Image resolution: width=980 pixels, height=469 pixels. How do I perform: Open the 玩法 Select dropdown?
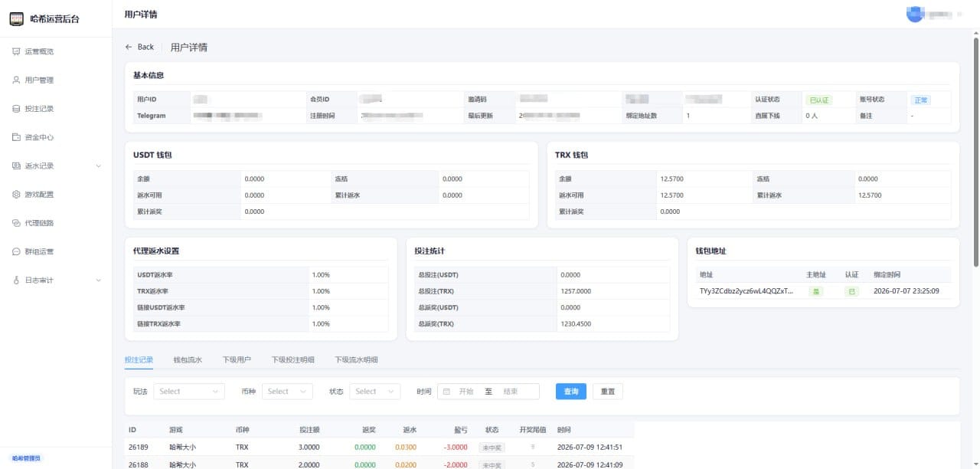coord(189,392)
